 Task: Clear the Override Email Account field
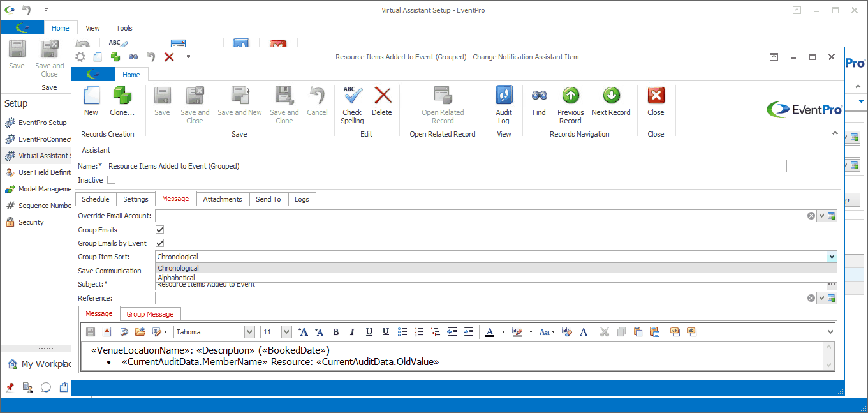(811, 216)
